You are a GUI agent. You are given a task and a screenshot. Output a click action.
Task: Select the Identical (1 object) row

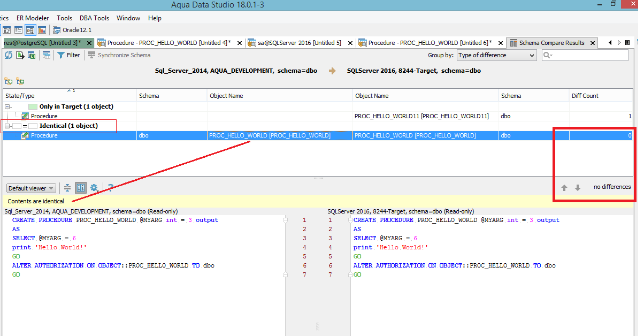pyautogui.click(x=318, y=126)
